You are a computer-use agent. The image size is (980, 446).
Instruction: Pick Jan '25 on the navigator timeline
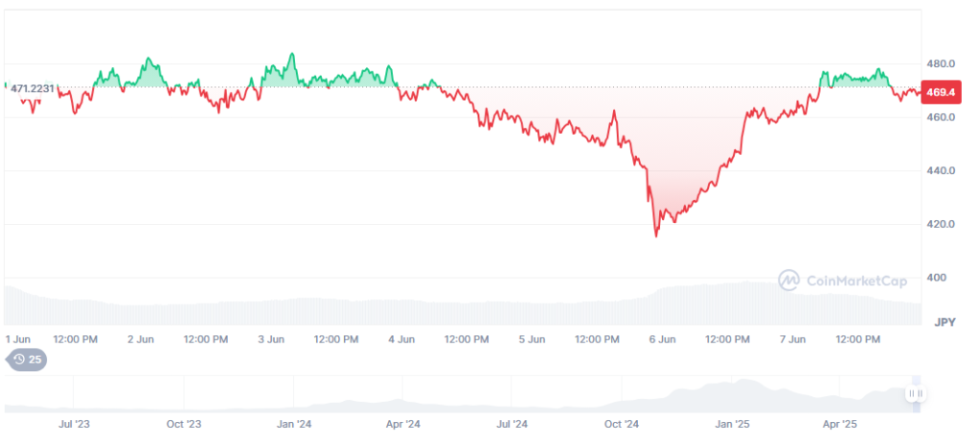coord(734,422)
